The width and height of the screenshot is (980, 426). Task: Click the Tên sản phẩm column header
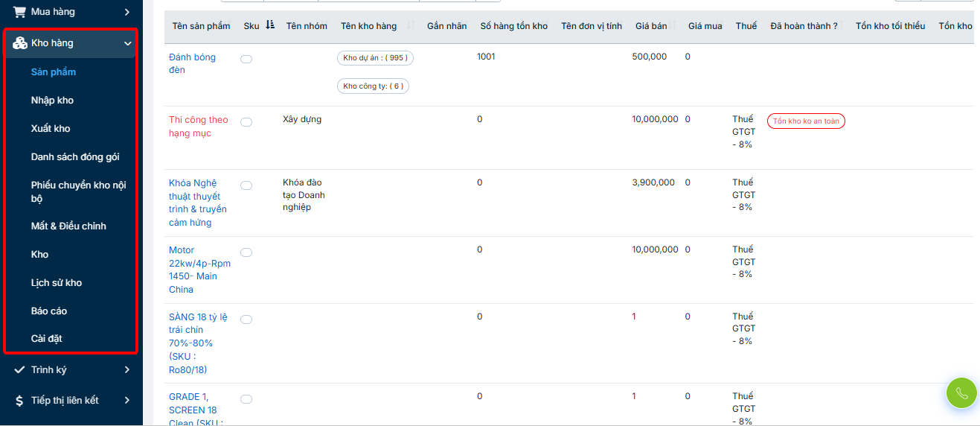pyautogui.click(x=201, y=26)
